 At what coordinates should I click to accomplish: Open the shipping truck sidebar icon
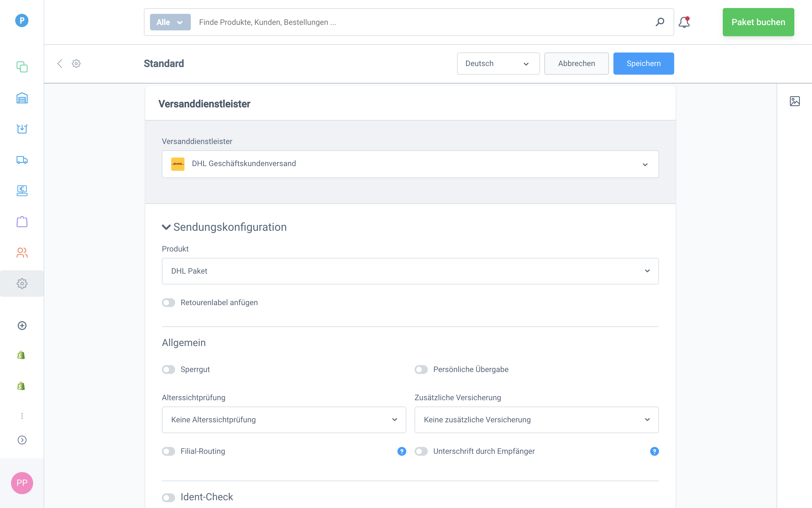pyautogui.click(x=22, y=160)
